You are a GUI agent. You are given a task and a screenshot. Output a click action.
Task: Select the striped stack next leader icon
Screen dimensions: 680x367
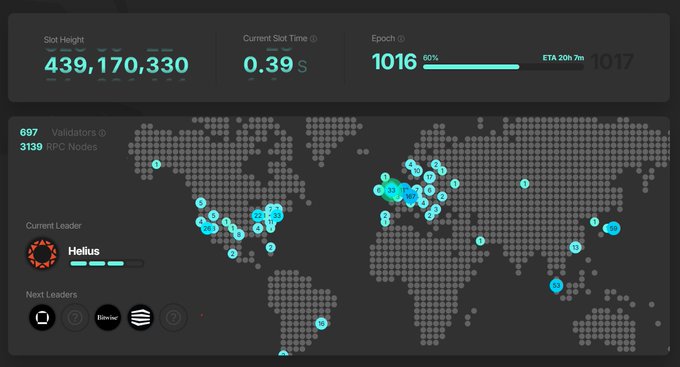point(141,318)
